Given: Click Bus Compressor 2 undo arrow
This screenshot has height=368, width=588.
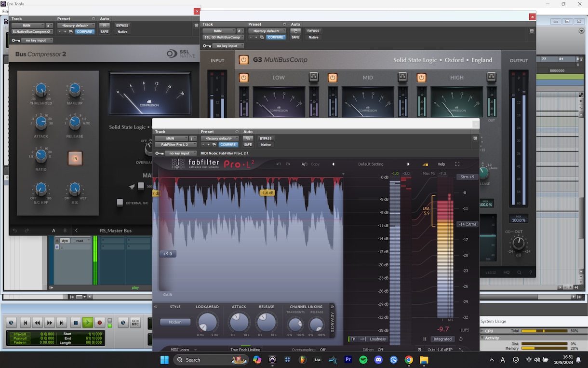Looking at the screenshot, I should [x=14, y=231].
